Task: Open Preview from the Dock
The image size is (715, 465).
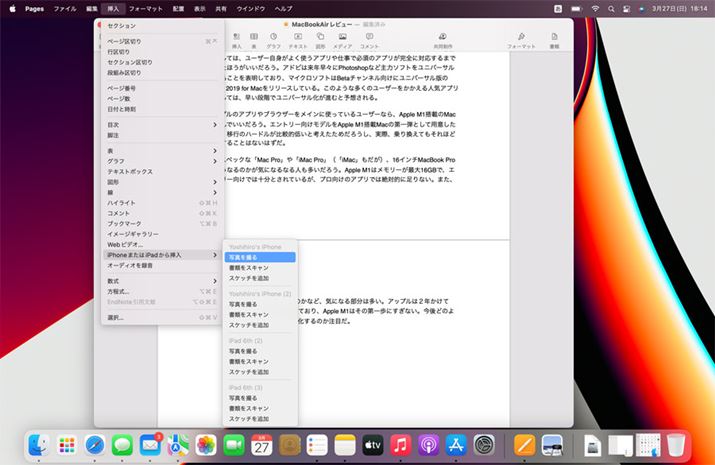Action: coord(552,445)
